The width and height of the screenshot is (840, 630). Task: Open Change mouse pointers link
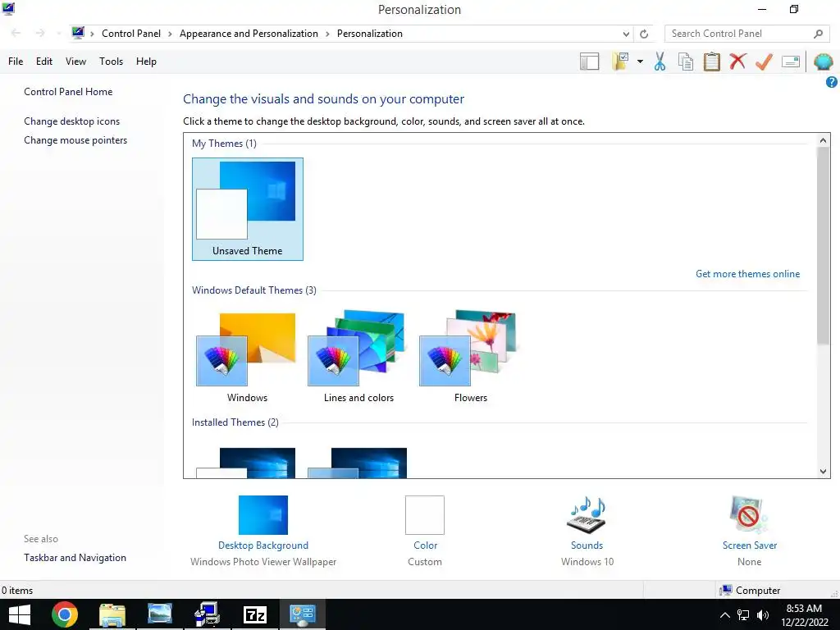pyautogui.click(x=75, y=140)
